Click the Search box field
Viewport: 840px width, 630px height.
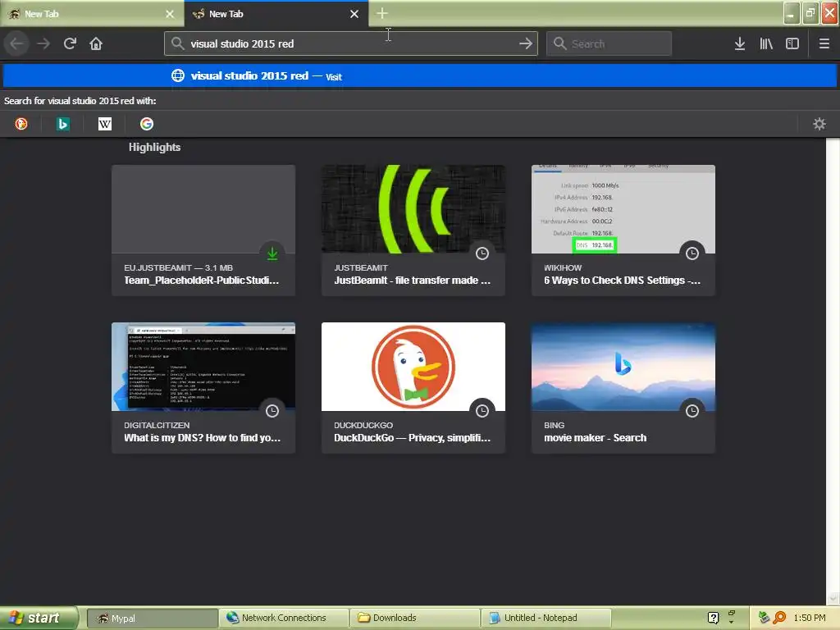tap(609, 43)
